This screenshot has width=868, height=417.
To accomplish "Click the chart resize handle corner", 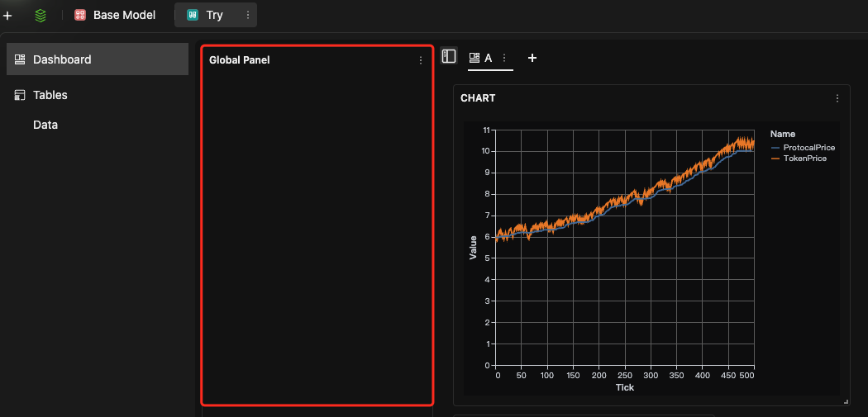I will coord(846,401).
